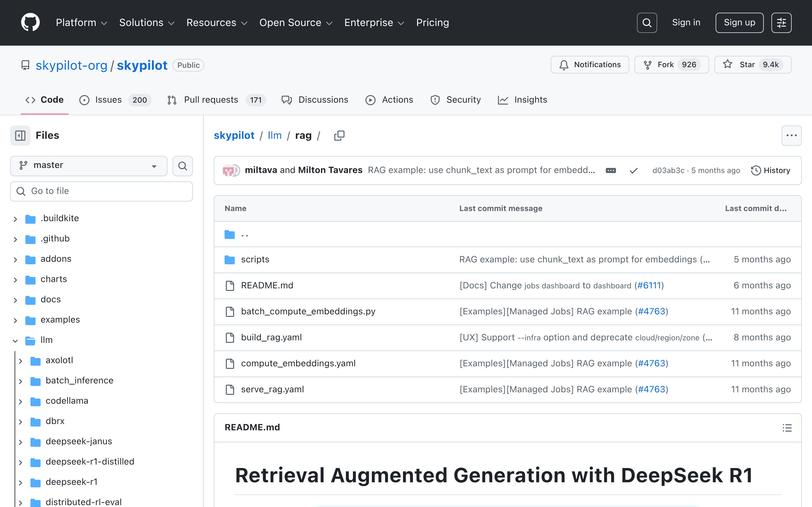Screen dimensions: 812x507
Task: Collapse file tree with side panel icon
Action: click(x=20, y=136)
